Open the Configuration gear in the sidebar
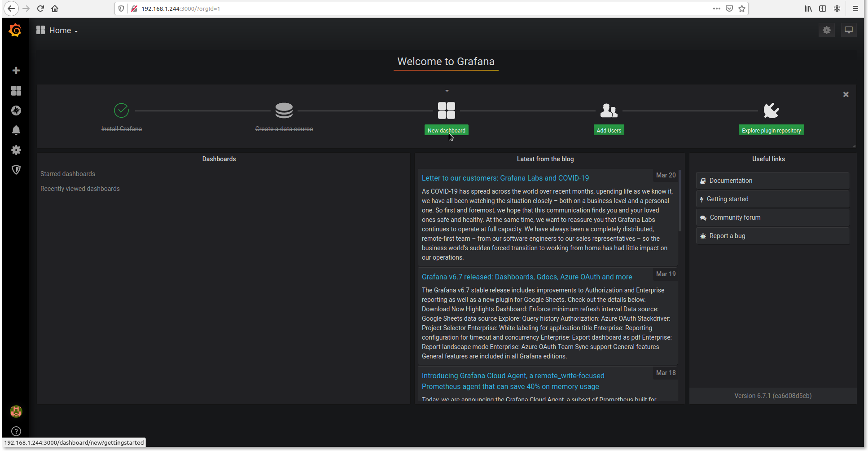This screenshot has height=451, width=868. (x=16, y=150)
